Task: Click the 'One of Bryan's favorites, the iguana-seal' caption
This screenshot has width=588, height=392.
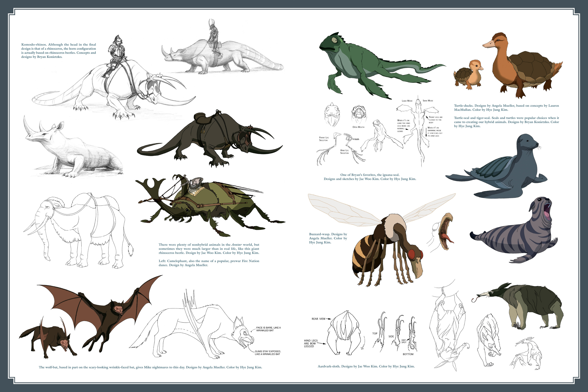Action: (x=370, y=177)
